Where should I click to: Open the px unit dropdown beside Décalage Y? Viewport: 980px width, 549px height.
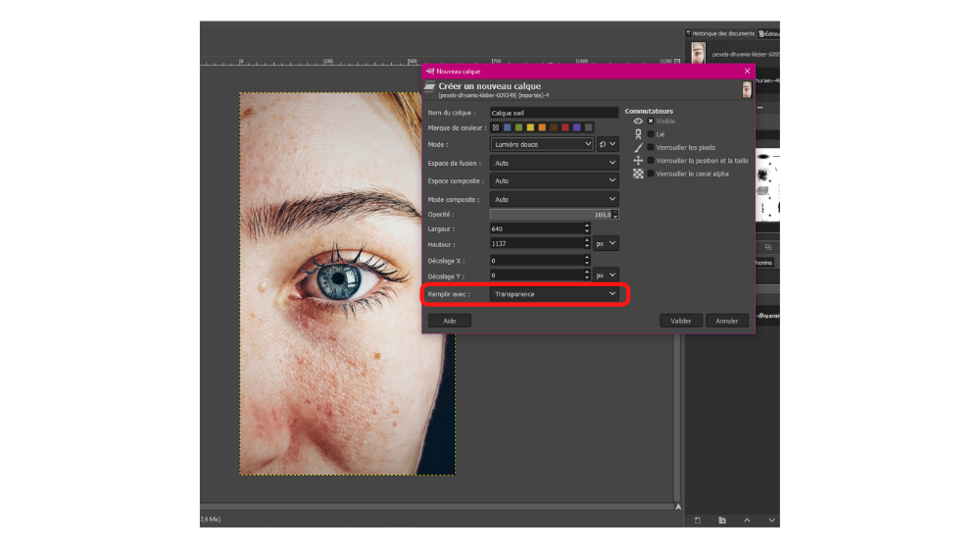[606, 275]
